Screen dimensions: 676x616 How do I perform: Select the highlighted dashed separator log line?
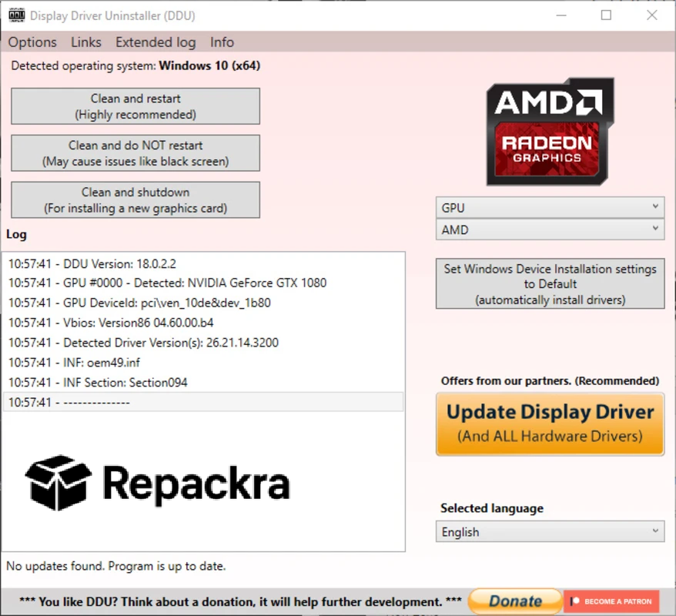203,402
